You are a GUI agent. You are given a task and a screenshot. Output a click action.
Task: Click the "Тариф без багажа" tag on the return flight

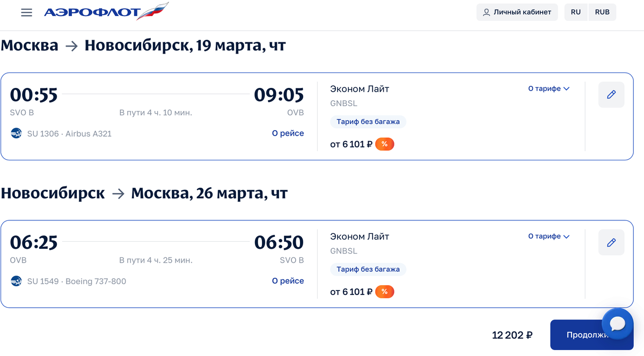point(368,269)
